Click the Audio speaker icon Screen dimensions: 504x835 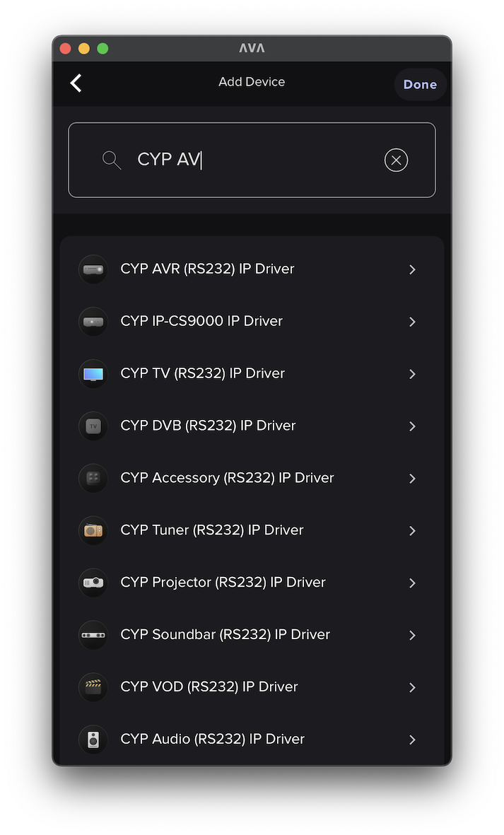click(93, 740)
